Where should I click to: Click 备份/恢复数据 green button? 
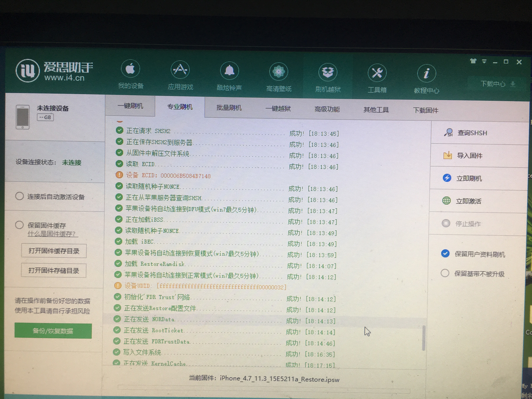pos(53,331)
